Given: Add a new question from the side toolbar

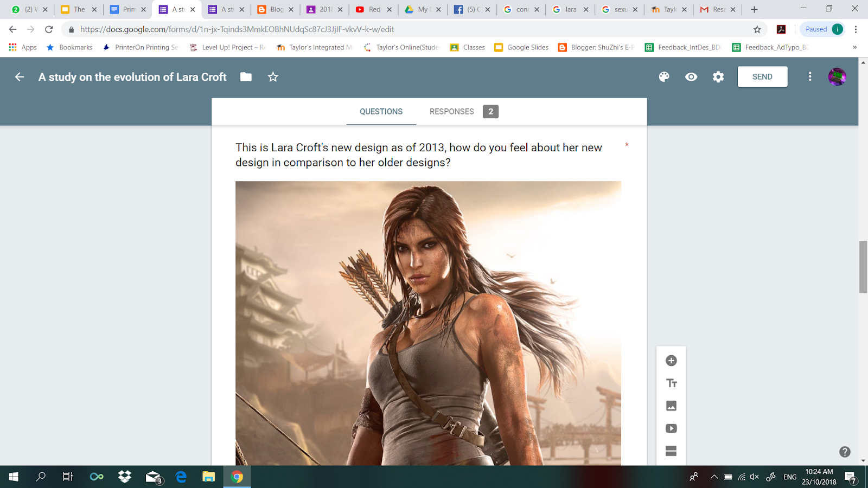Looking at the screenshot, I should (671, 361).
